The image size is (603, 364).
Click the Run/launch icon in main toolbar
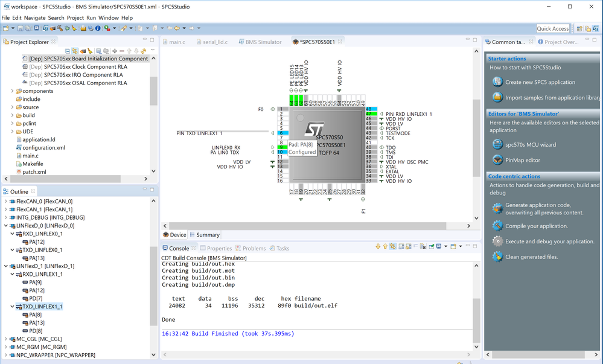107,28
